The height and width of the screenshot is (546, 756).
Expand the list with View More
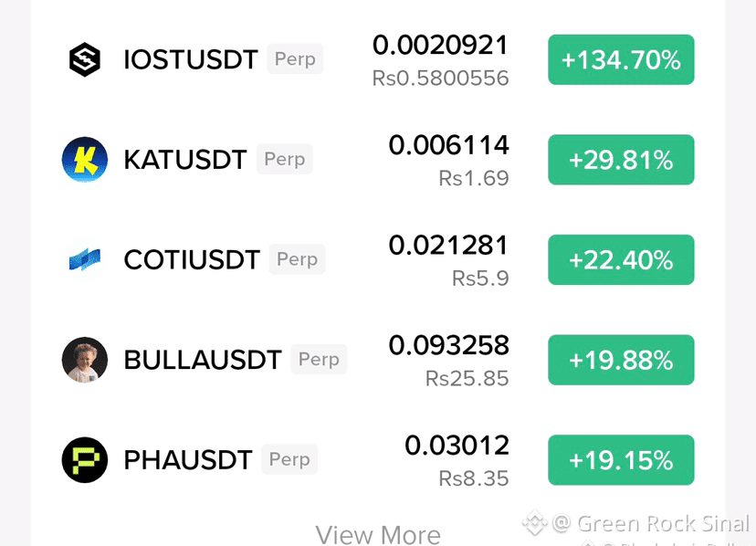pos(378,535)
